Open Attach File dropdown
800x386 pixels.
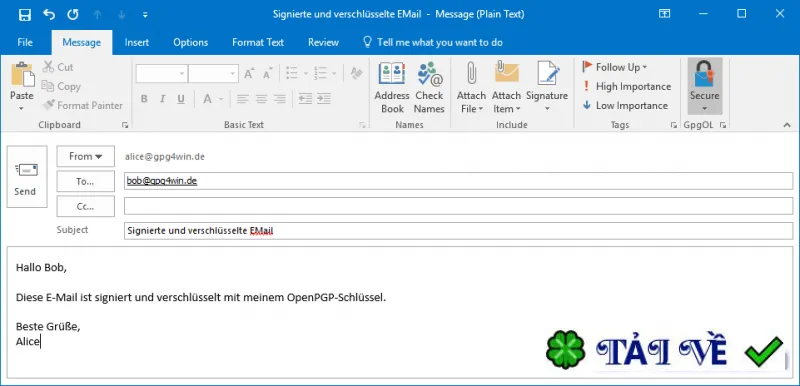pos(471,88)
